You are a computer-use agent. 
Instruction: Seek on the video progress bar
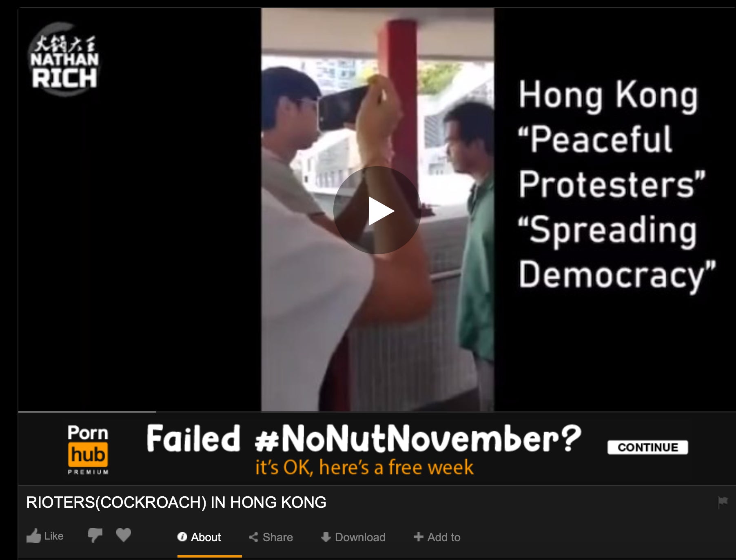coord(377,412)
